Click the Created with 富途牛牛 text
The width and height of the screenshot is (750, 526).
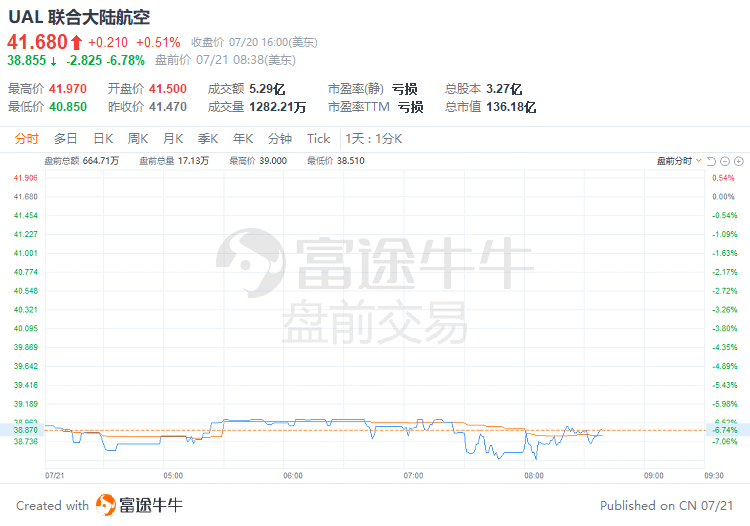[x=99, y=505]
